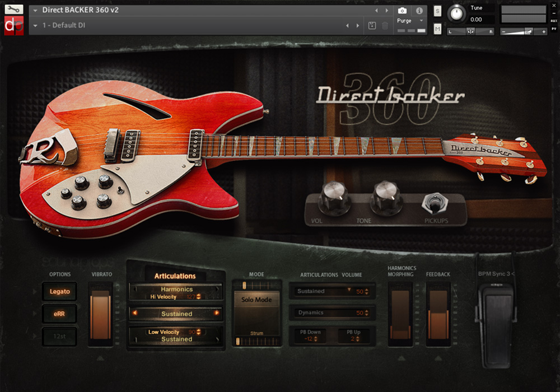Increase volume with the plus icon
The width and height of the screenshot is (560, 392).
pos(544,32)
